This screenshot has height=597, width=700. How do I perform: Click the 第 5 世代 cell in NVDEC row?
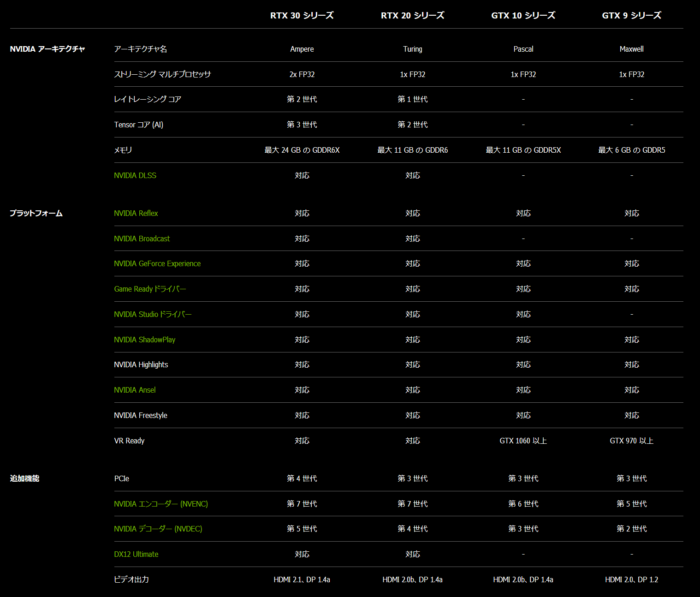(x=302, y=529)
